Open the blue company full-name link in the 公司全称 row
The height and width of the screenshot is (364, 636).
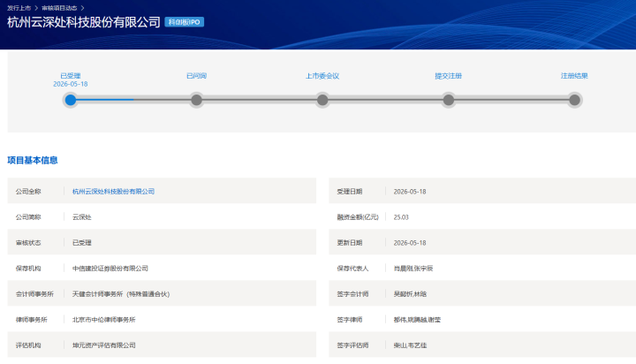point(113,192)
